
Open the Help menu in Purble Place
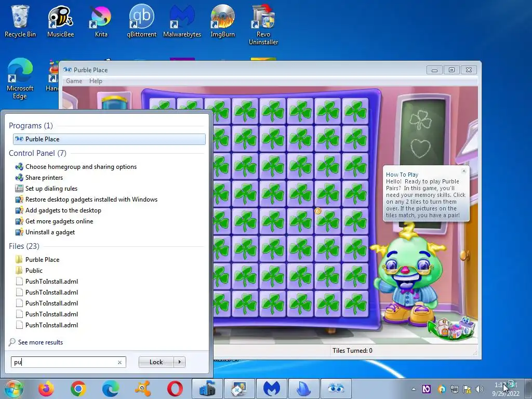click(x=96, y=81)
